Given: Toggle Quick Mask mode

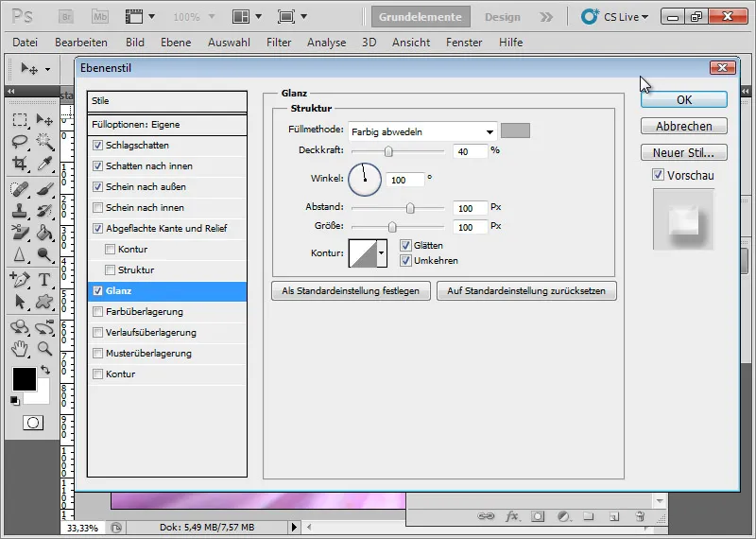Looking at the screenshot, I should (33, 423).
